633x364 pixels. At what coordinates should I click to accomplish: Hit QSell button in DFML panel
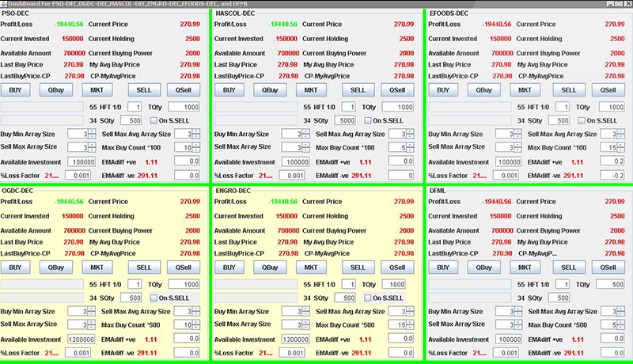pyautogui.click(x=608, y=267)
